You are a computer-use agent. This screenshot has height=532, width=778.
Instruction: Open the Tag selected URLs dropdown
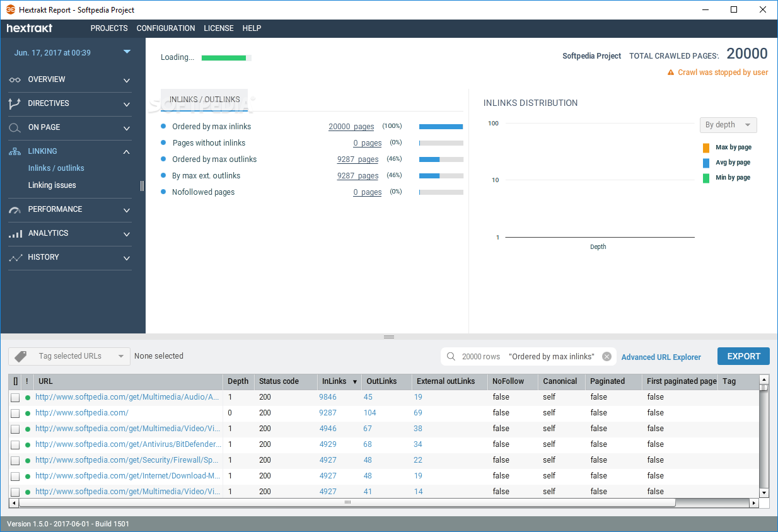coord(69,356)
